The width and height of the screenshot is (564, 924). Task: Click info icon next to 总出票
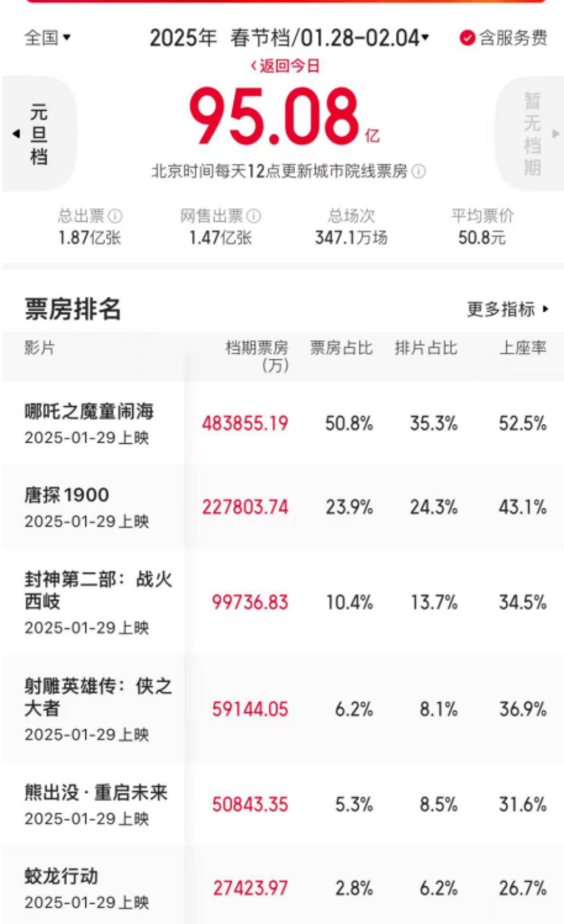point(115,216)
